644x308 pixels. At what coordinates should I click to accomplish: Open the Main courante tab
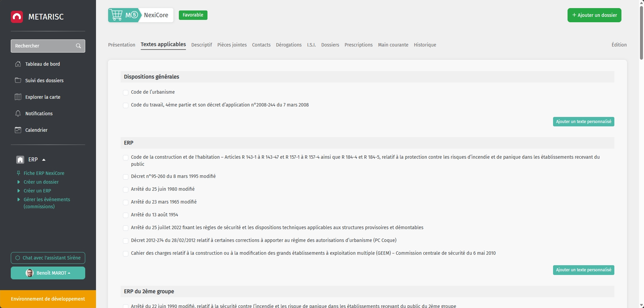point(393,45)
